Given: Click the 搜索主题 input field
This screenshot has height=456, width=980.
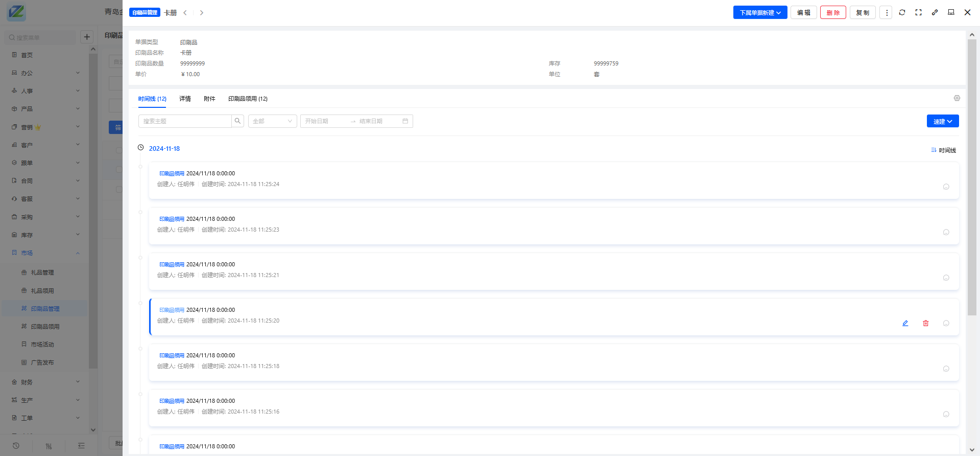Looking at the screenshot, I should (185, 121).
